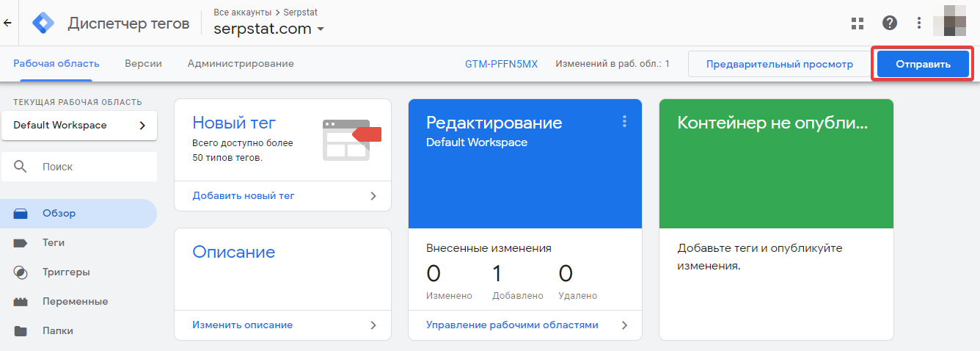Click the Изменить описание link
Viewport: 980px width, 351px height.
point(242,325)
